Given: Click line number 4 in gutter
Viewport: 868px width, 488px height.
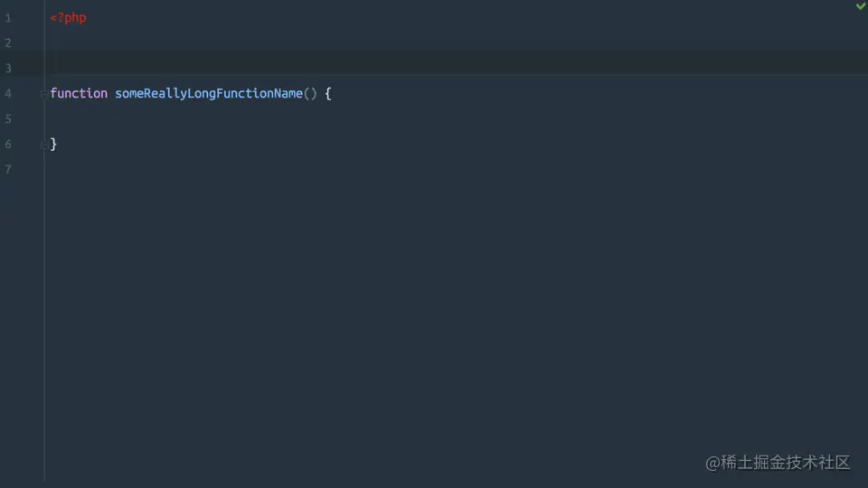Looking at the screenshot, I should click(8, 93).
